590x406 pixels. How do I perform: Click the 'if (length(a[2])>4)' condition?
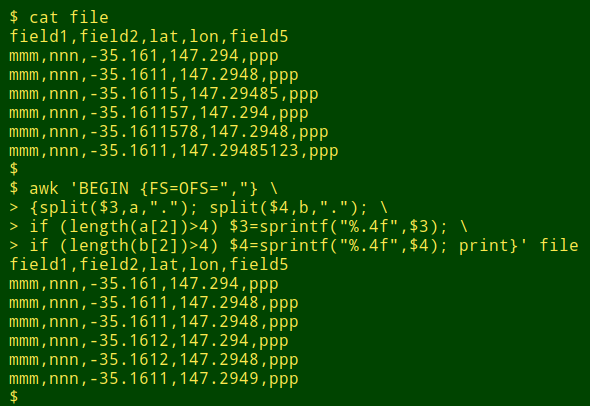(124, 227)
